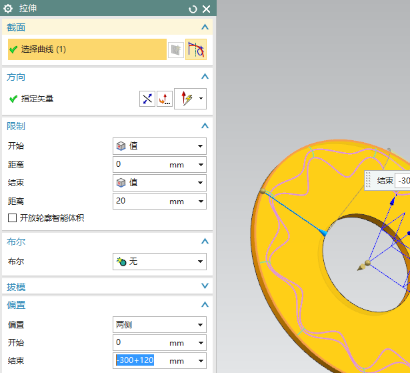Click the on-screen end value input box
411x373 pixels.
(402, 181)
